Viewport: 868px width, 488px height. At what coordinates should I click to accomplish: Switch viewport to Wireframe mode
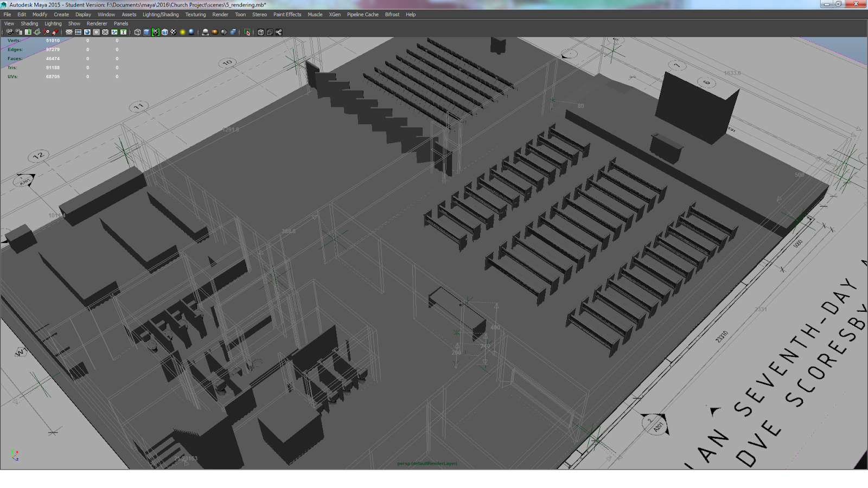tap(137, 32)
